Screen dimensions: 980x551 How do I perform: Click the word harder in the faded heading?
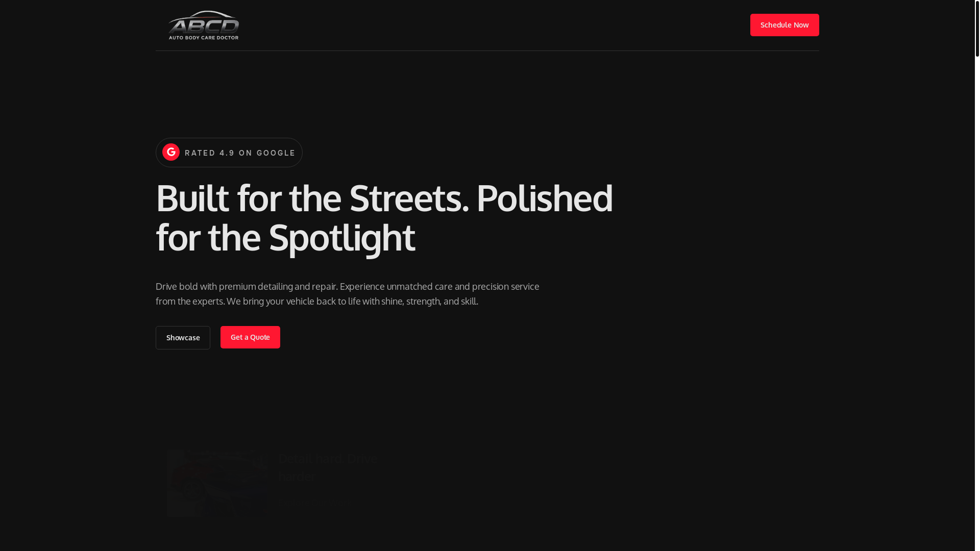(x=297, y=476)
